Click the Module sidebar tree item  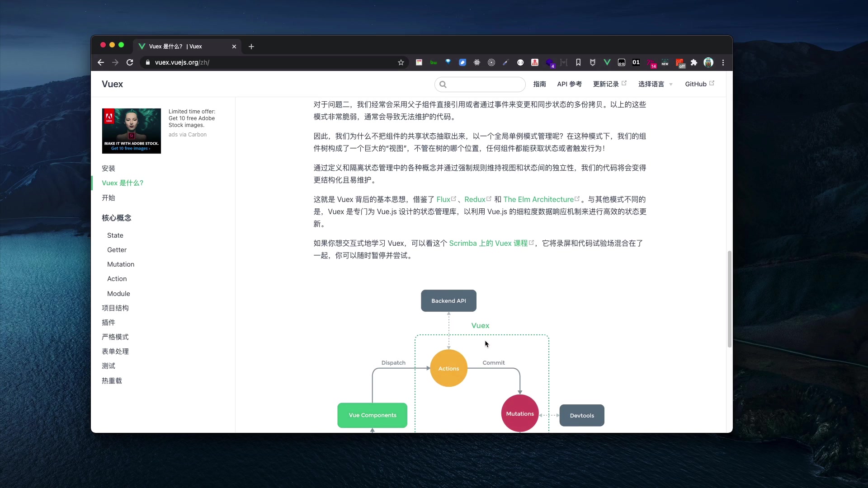[118, 293]
